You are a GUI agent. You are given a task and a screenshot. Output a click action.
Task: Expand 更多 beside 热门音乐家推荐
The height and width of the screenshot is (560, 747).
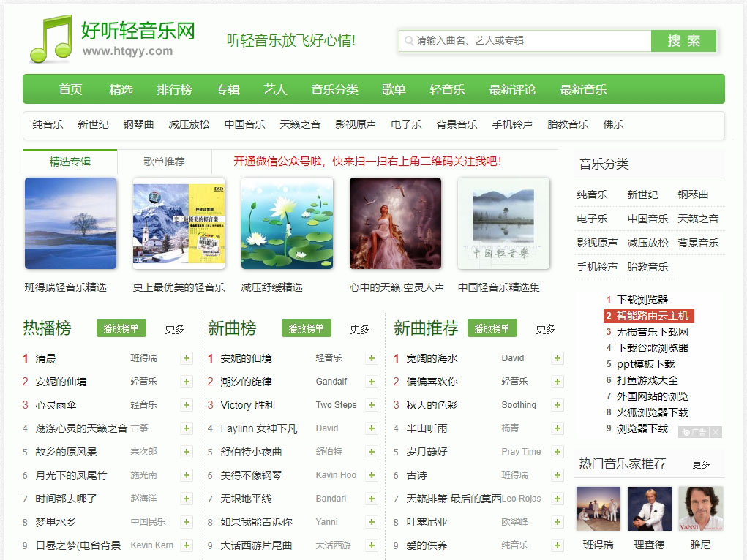pyautogui.click(x=701, y=464)
